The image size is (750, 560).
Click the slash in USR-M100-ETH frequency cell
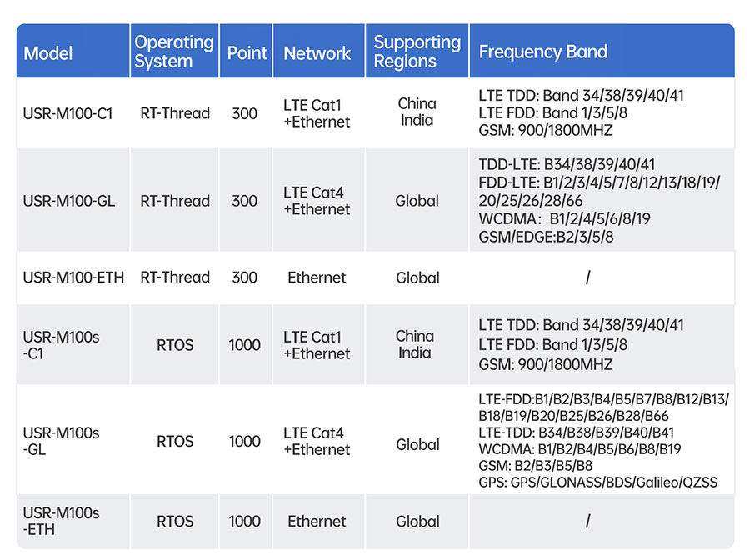587,277
